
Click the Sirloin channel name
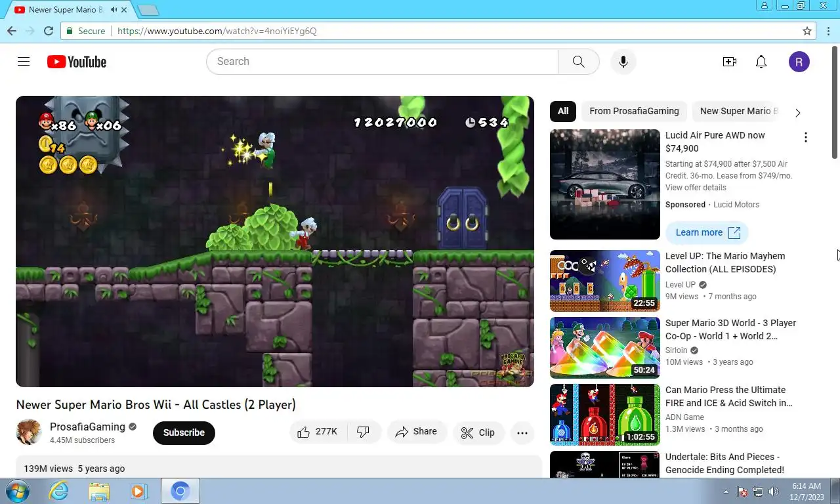pyautogui.click(x=677, y=350)
